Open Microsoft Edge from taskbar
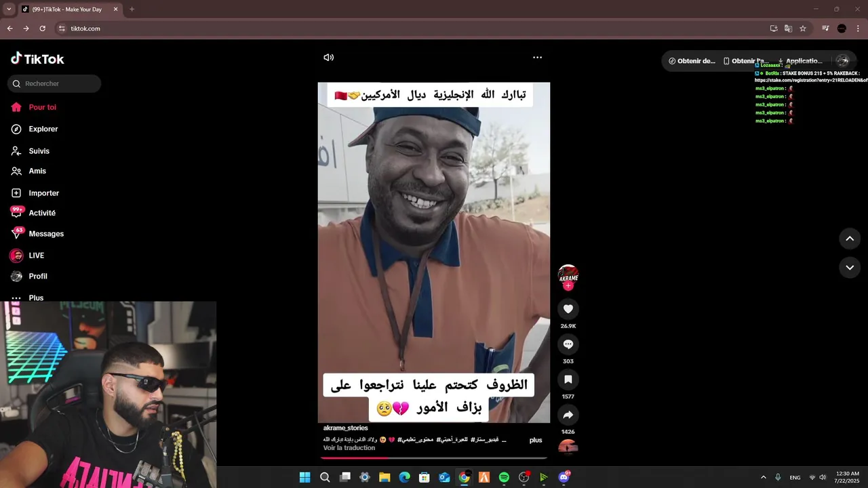Image resolution: width=868 pixels, height=488 pixels. coord(404,477)
